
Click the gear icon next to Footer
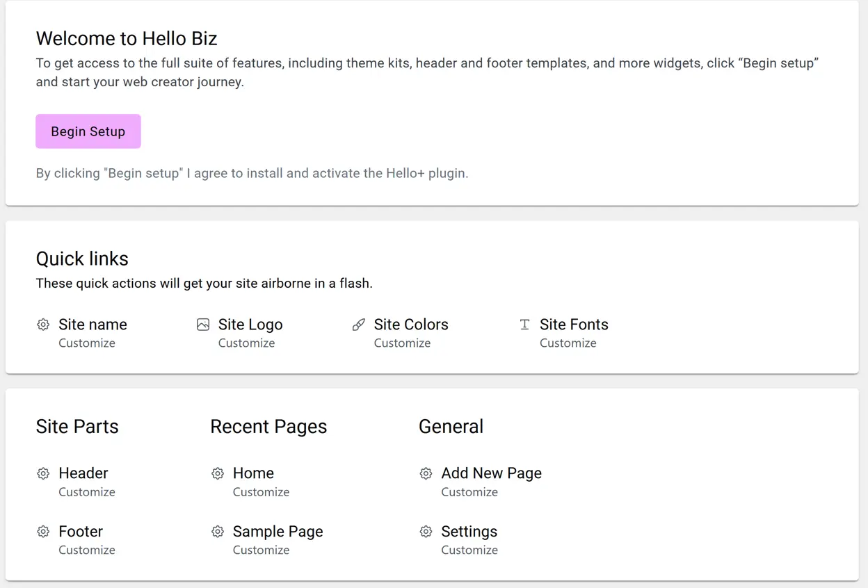tap(43, 532)
